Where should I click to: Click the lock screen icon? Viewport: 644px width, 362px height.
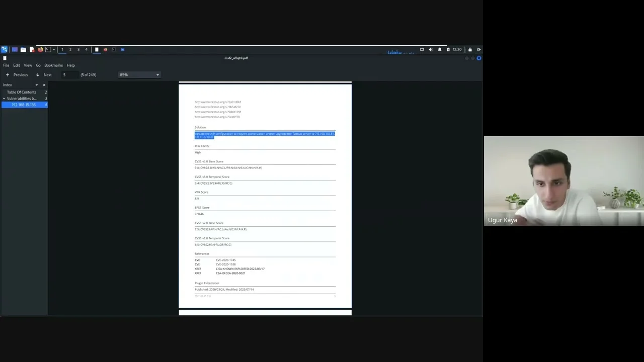point(470,49)
